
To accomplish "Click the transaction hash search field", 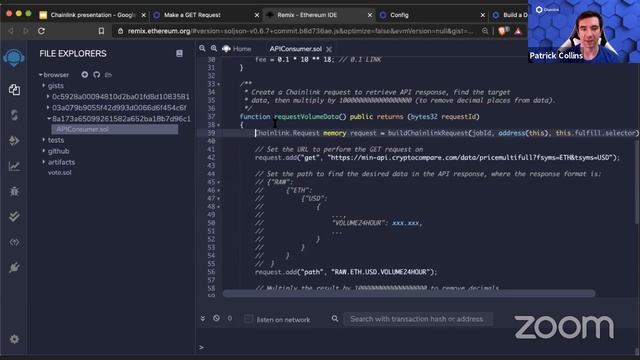I will pos(418,319).
